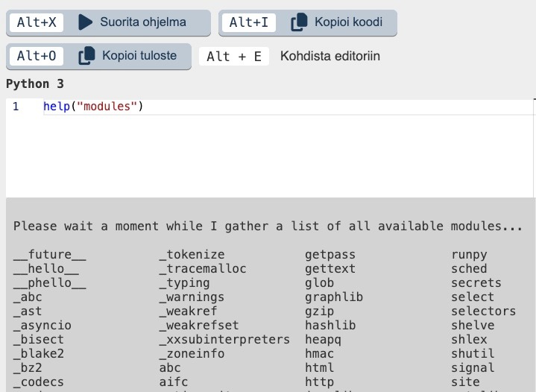536x392 pixels.
Task: Click the "Please wait a moment" output line
Action: coord(268,226)
